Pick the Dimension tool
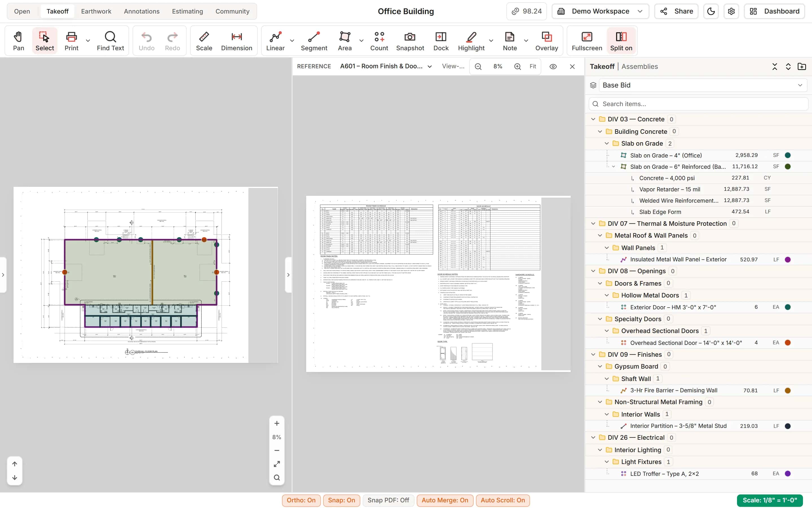Image resolution: width=812 pixels, height=508 pixels. pos(237,41)
